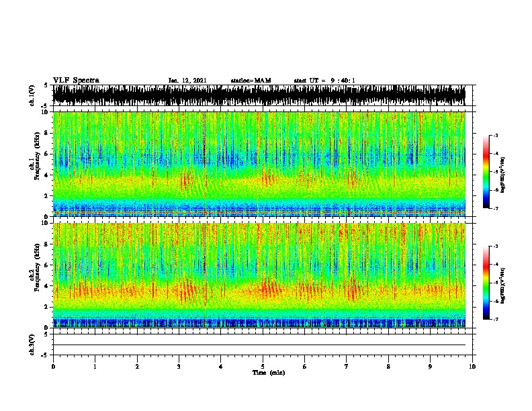Click the "-3" label on ch.1 color bar

[x=495, y=136]
